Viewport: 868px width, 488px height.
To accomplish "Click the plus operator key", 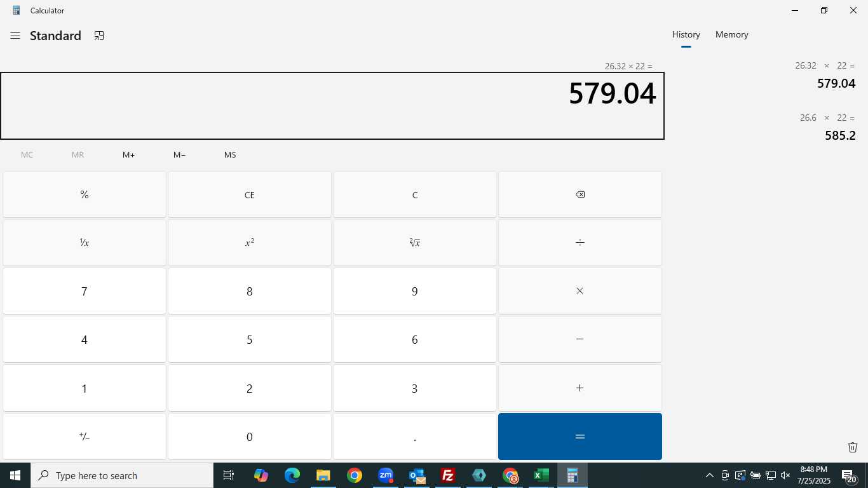I will click(580, 388).
